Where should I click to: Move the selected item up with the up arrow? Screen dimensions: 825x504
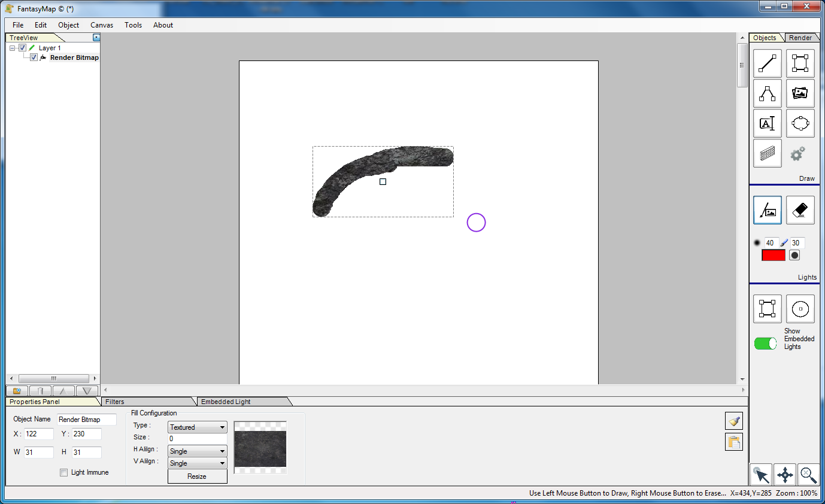pyautogui.click(x=63, y=391)
